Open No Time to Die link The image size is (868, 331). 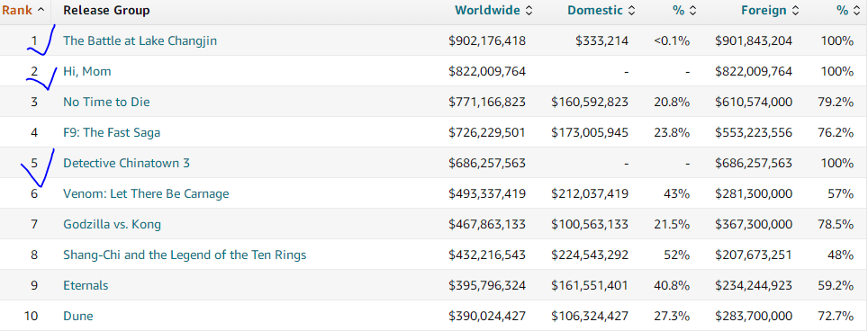point(106,103)
